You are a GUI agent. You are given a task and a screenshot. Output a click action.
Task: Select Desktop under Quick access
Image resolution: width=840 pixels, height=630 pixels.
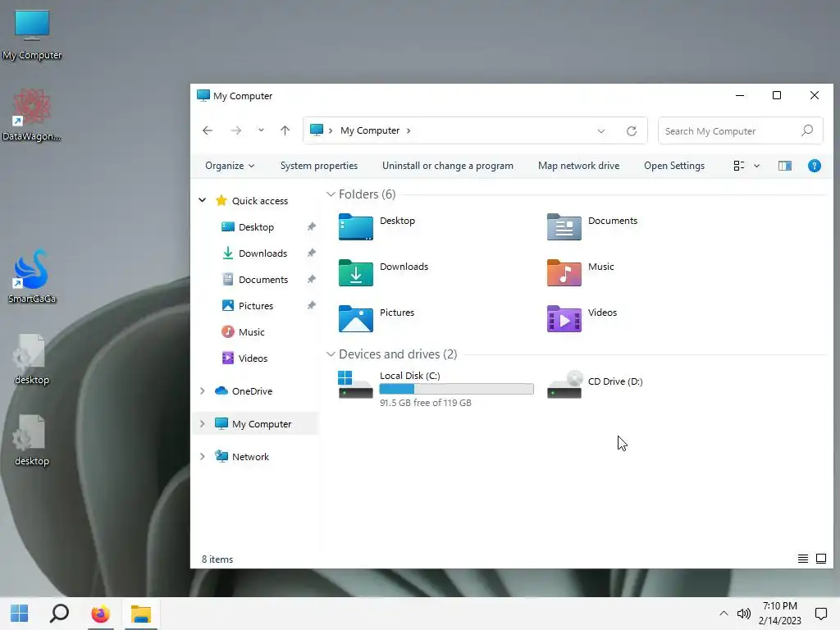256,227
